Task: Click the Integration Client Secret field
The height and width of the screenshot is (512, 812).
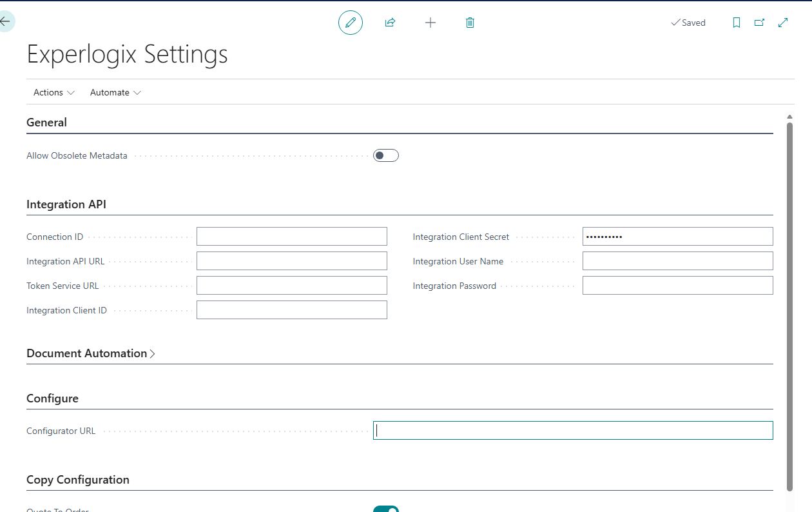Action: (x=678, y=237)
